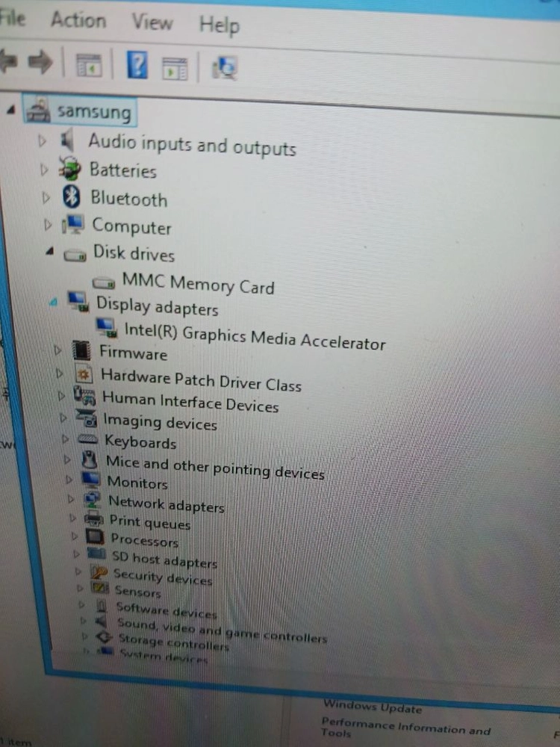Click the Back arrow toolbar icon
Viewport: 560px width, 747px height.
(8, 61)
